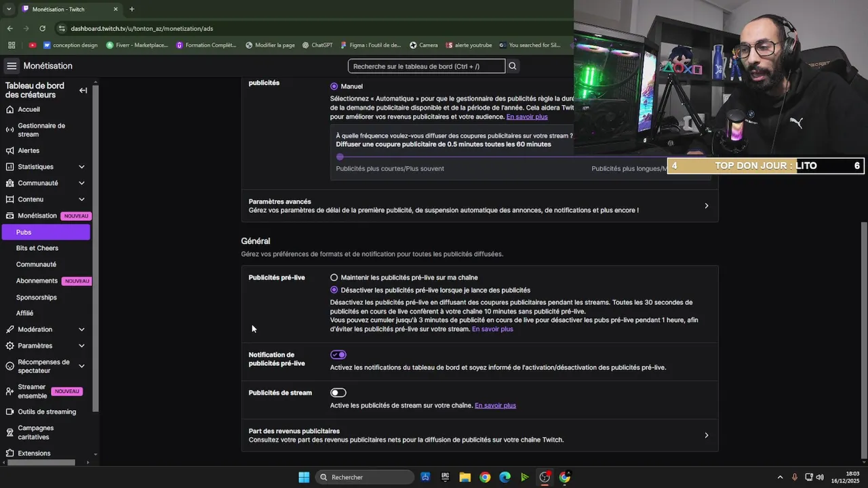
Task: Click the microphone icon in system tray
Action: [x=795, y=477]
